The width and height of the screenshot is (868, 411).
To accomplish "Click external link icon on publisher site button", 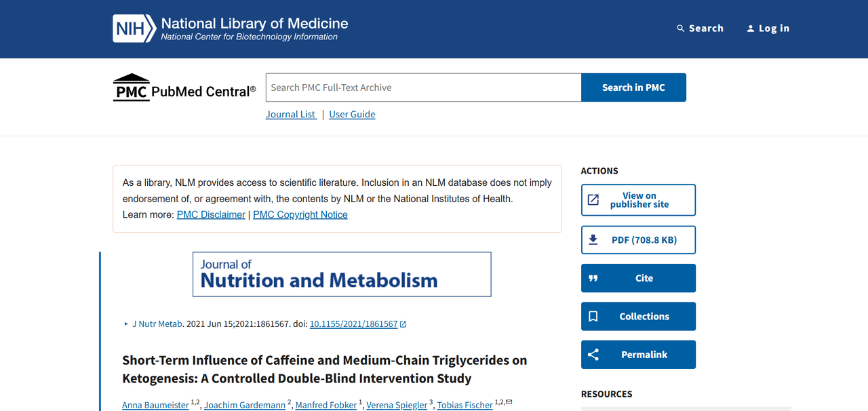I will (x=593, y=200).
